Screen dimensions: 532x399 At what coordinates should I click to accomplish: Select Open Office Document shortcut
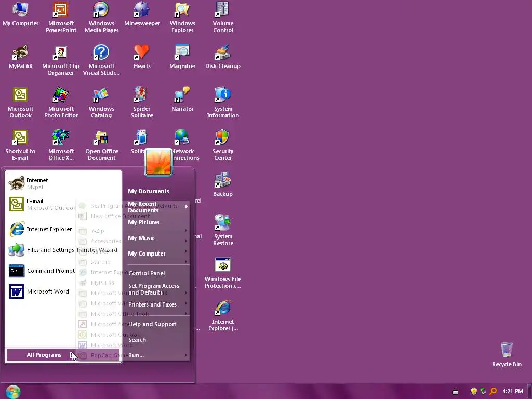(x=101, y=145)
